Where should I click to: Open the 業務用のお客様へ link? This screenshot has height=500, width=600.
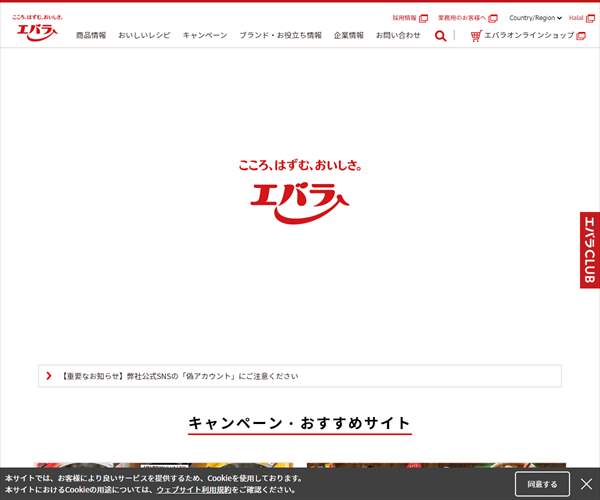coord(468,18)
